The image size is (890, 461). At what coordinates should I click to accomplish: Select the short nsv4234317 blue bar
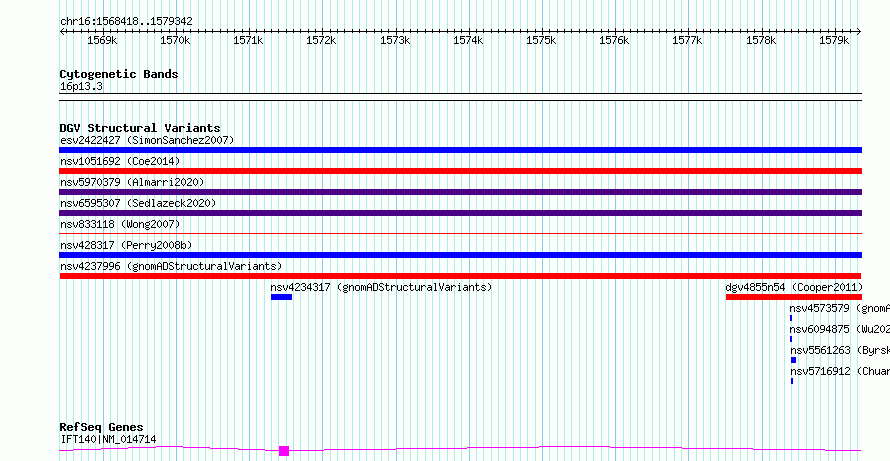tap(282, 297)
